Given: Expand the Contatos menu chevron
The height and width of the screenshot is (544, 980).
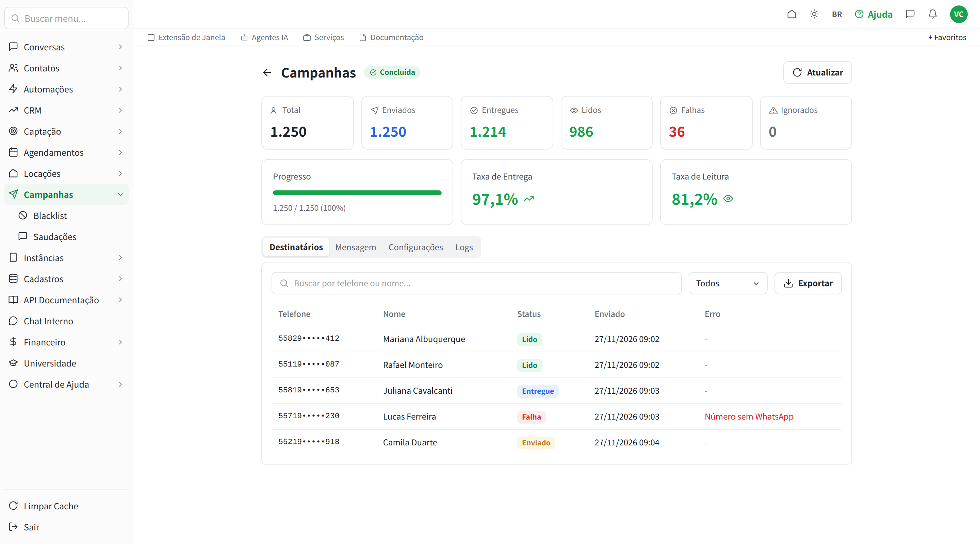Looking at the screenshot, I should click(x=120, y=68).
